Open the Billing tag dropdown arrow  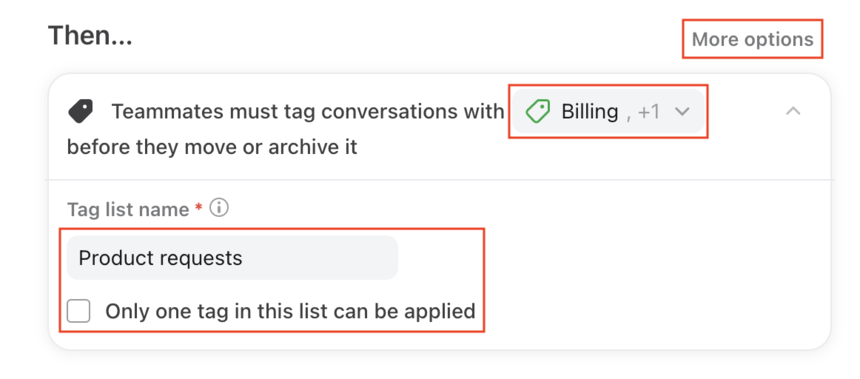point(682,112)
